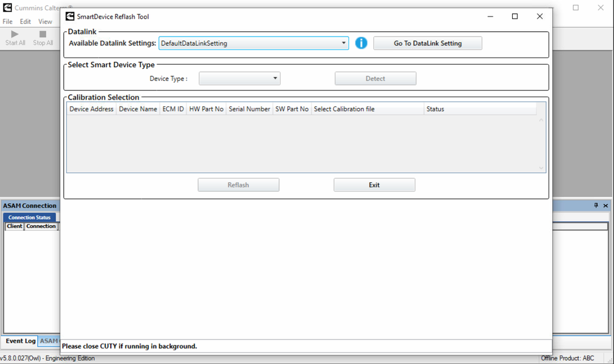Pin the ASAM Connection panel
614x364 pixels.
(596, 206)
